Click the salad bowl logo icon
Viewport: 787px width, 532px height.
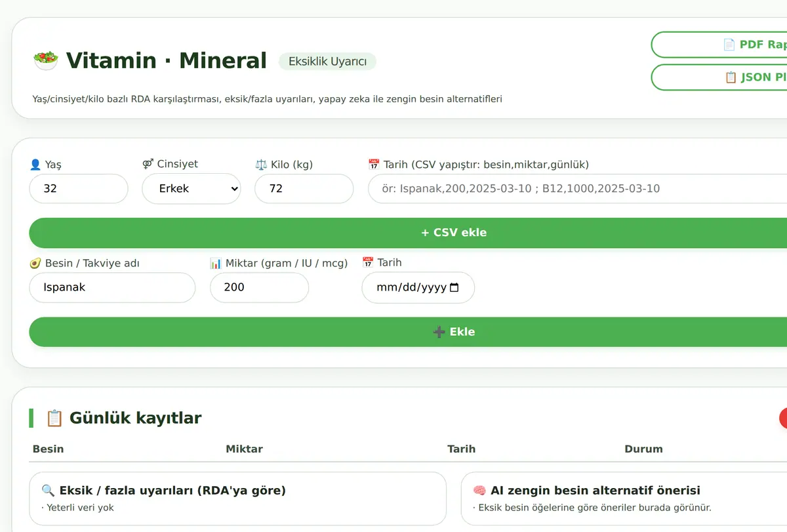click(45, 60)
